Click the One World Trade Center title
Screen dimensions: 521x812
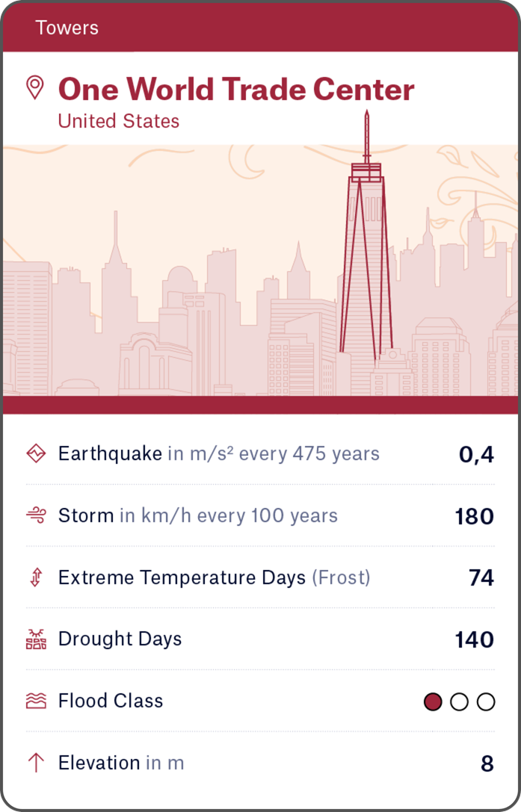[x=236, y=90]
